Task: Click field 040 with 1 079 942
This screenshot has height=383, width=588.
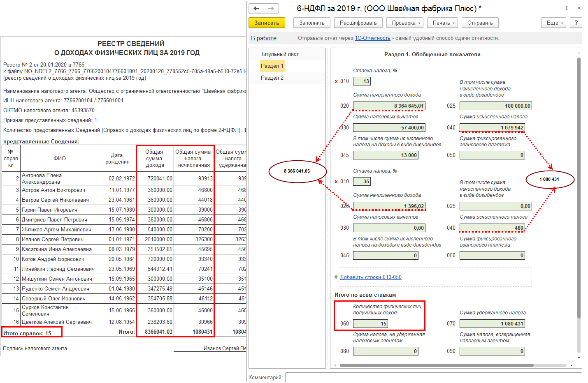Action: tap(492, 128)
